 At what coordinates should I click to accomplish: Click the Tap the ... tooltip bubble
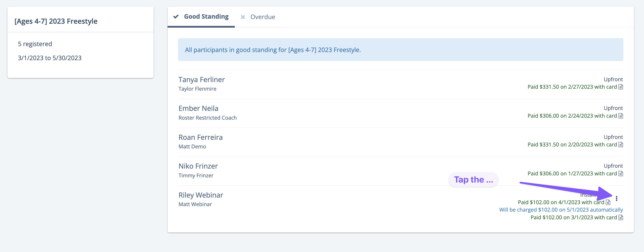[x=473, y=180]
